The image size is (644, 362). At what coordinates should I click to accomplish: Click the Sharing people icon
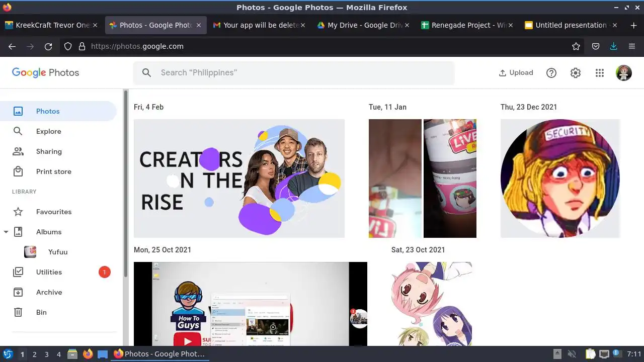(x=18, y=151)
